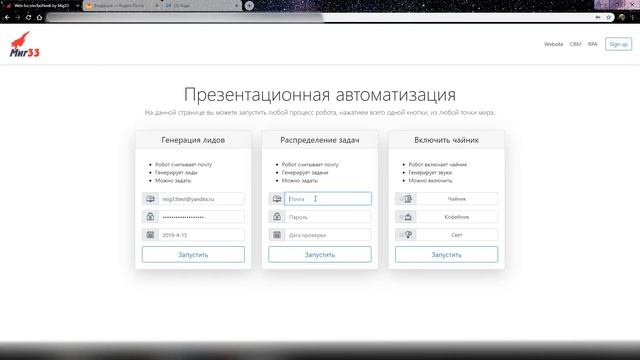Bookmark page with star icon
The width and height of the screenshot is (640, 360).
pyautogui.click(x=609, y=18)
